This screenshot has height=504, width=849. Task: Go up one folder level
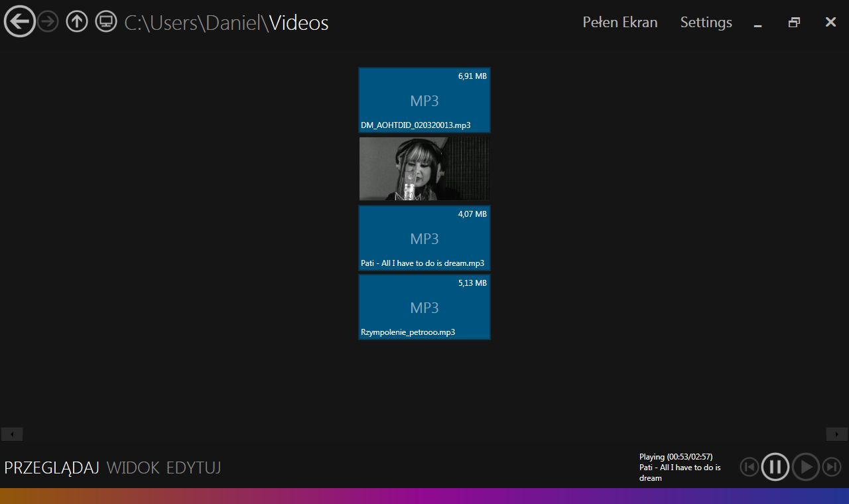point(77,22)
